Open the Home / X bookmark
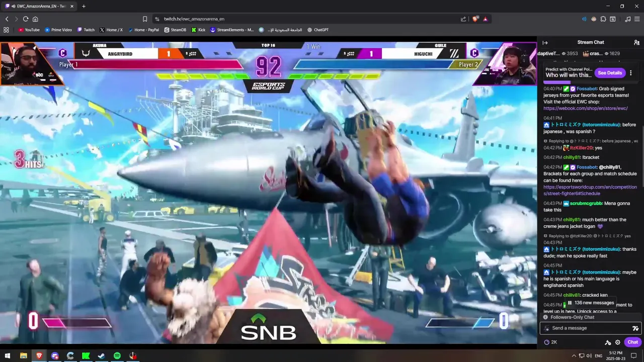Screen dimensions: 644x362 click(111, 30)
